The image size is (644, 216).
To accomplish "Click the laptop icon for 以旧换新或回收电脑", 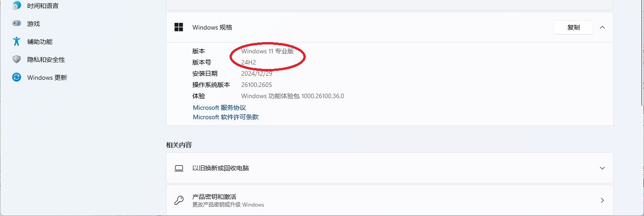I will 179,168.
